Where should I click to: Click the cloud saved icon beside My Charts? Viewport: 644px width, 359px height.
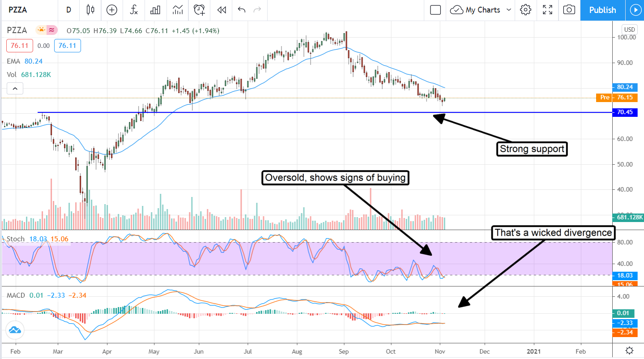pyautogui.click(x=456, y=10)
